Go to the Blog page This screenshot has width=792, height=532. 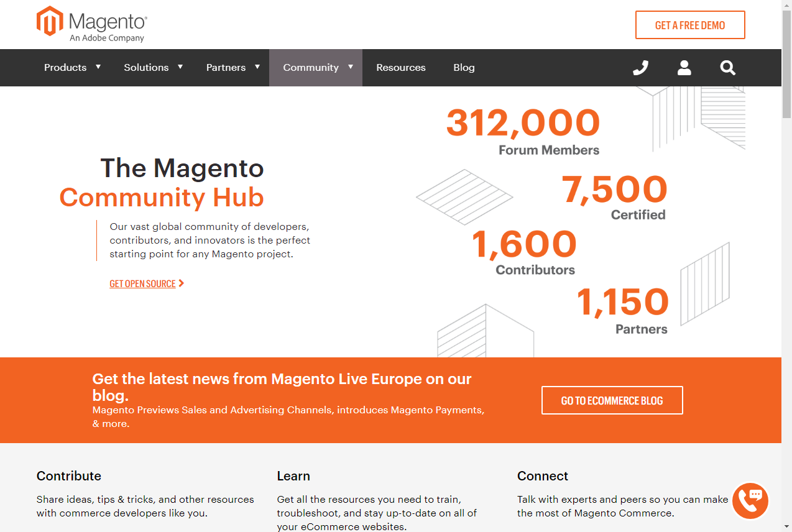point(464,68)
